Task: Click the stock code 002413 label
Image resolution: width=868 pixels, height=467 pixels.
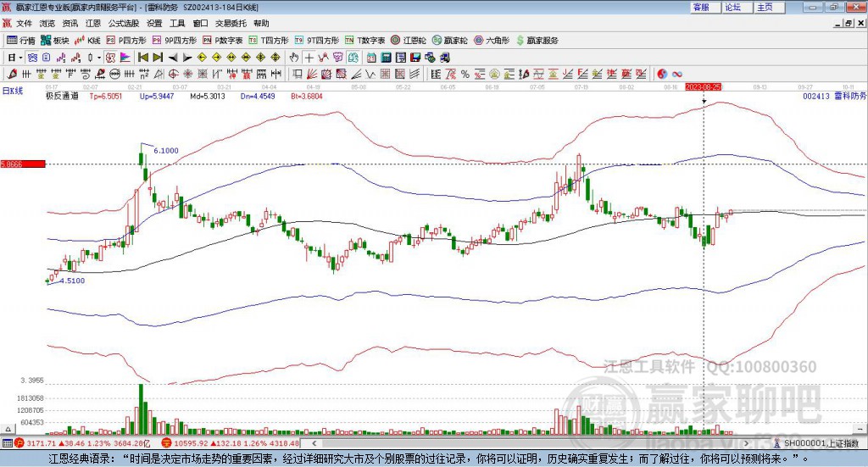Action: [816, 96]
